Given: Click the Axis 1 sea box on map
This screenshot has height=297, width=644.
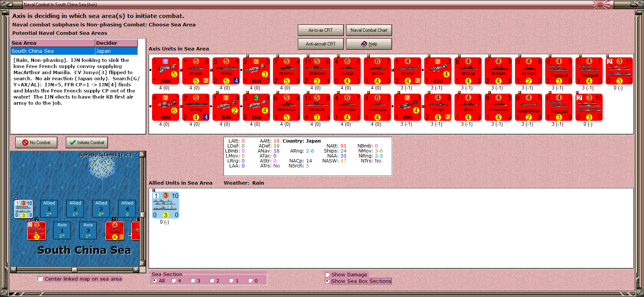Looking at the screenshot, I should [x=62, y=230].
